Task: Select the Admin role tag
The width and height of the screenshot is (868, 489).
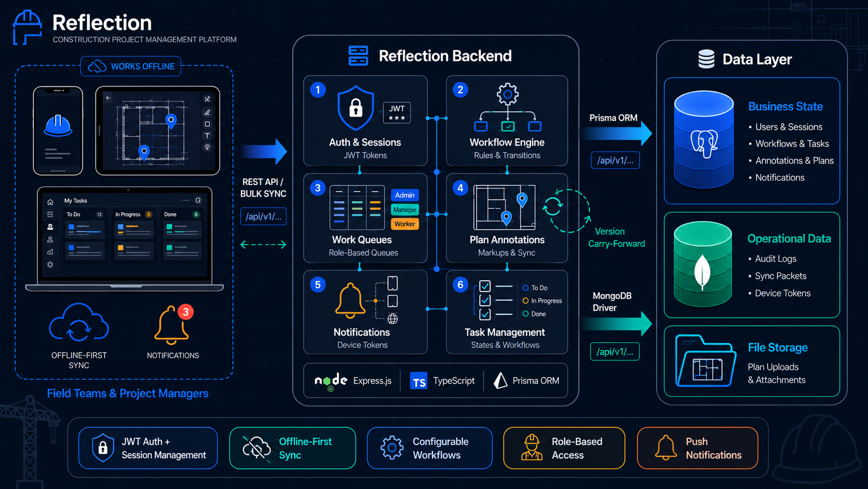Action: [x=405, y=195]
